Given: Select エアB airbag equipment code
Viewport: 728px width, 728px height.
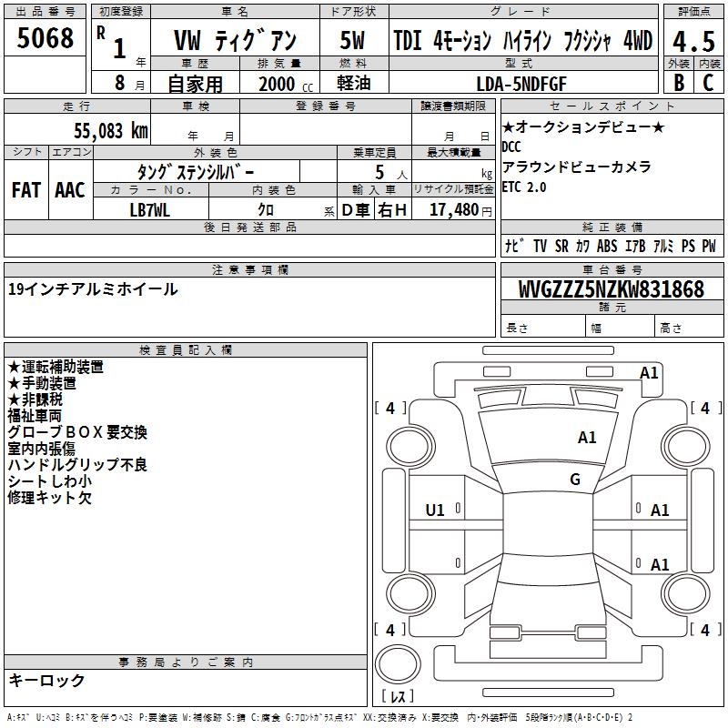Looking at the screenshot, I should [635, 246].
